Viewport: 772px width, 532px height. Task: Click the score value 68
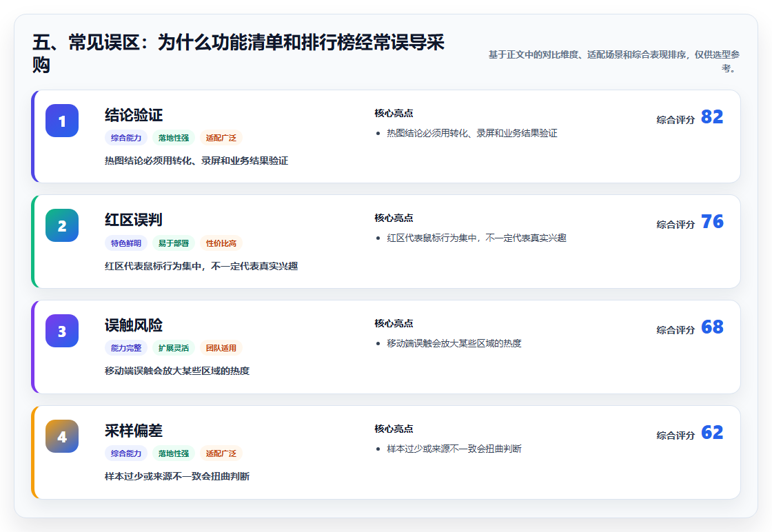pyautogui.click(x=712, y=327)
